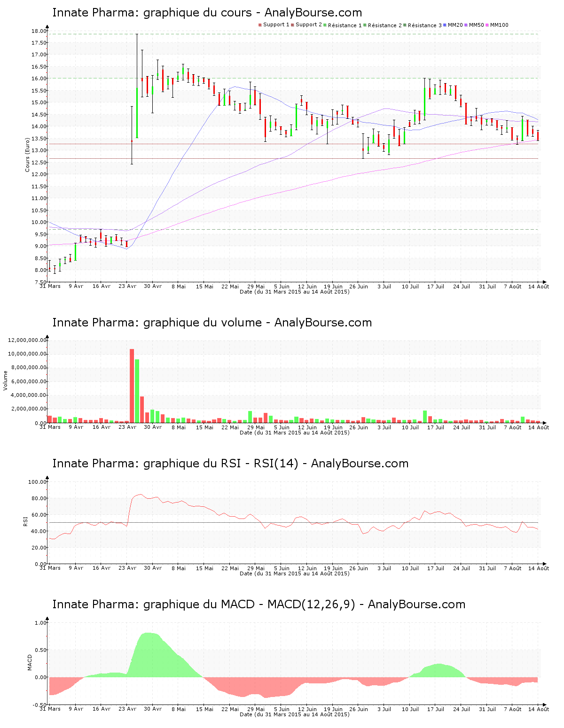The height and width of the screenshot is (728, 564).
Task: Click the date range caption under MACD chart
Action: 295,714
